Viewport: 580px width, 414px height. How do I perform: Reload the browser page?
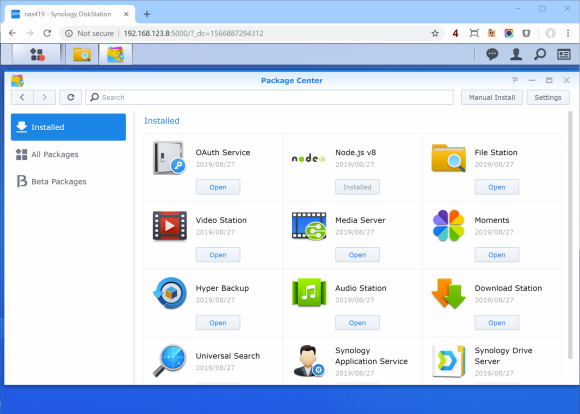point(47,33)
